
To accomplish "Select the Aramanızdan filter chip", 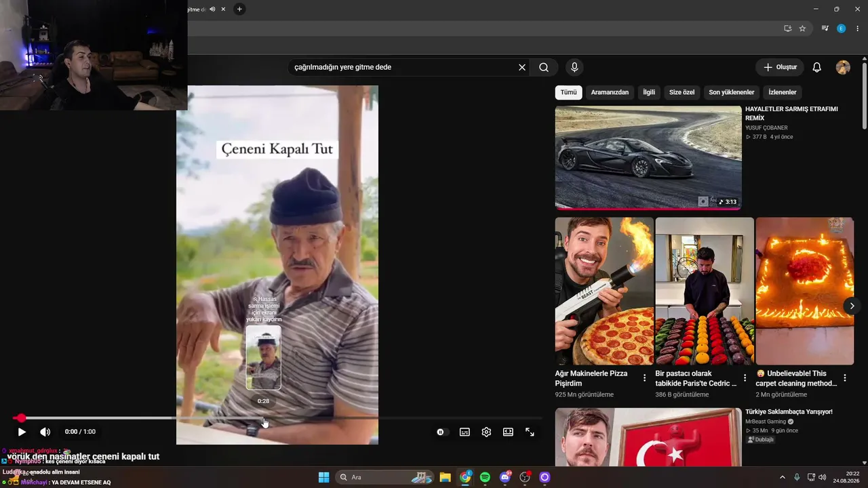I will pyautogui.click(x=610, y=92).
